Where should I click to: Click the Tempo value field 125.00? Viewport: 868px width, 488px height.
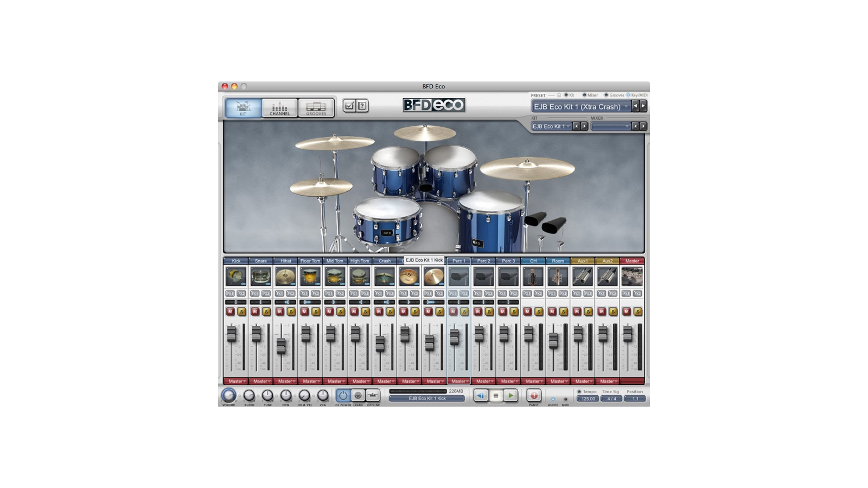588,399
